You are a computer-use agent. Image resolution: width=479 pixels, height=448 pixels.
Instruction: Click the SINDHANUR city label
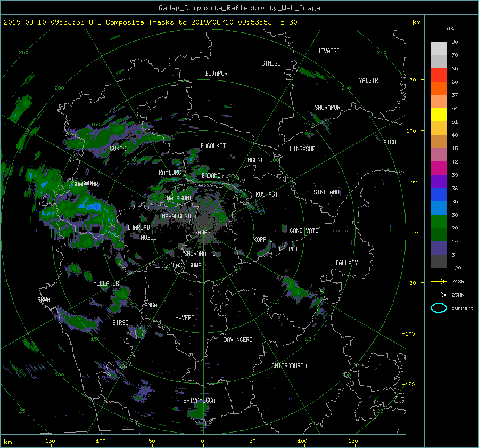(x=328, y=192)
